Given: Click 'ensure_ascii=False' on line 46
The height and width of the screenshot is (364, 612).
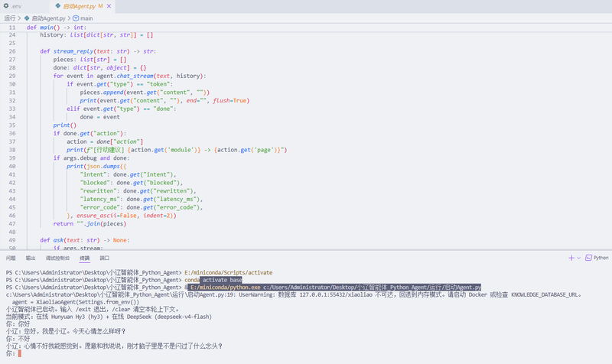Looking at the screenshot, I should coord(106,216).
